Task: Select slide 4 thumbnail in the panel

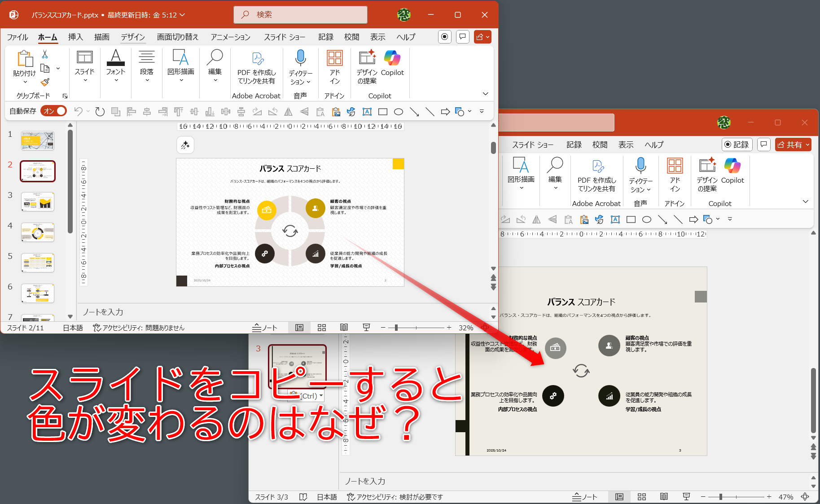Action: click(x=38, y=232)
